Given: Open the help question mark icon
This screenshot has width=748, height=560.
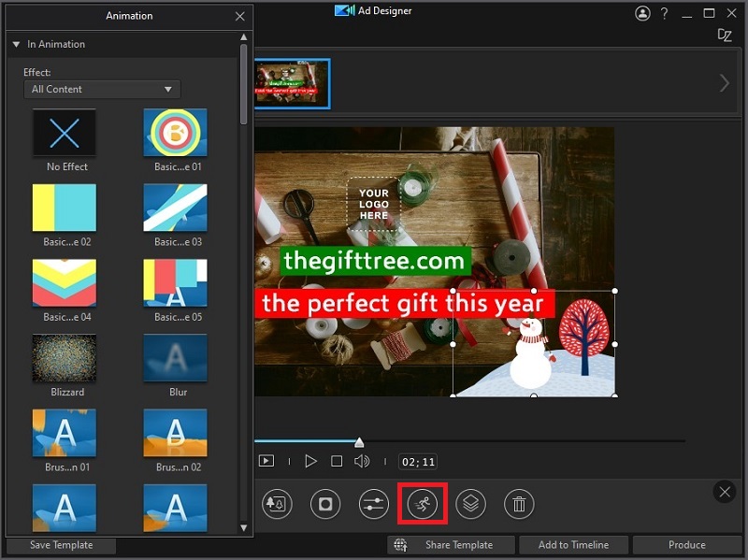Looking at the screenshot, I should coord(664,13).
